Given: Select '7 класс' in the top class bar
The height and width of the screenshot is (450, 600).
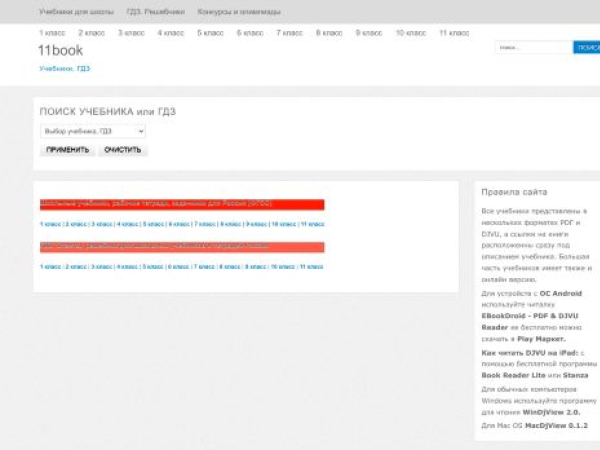Looking at the screenshot, I should click(290, 33).
